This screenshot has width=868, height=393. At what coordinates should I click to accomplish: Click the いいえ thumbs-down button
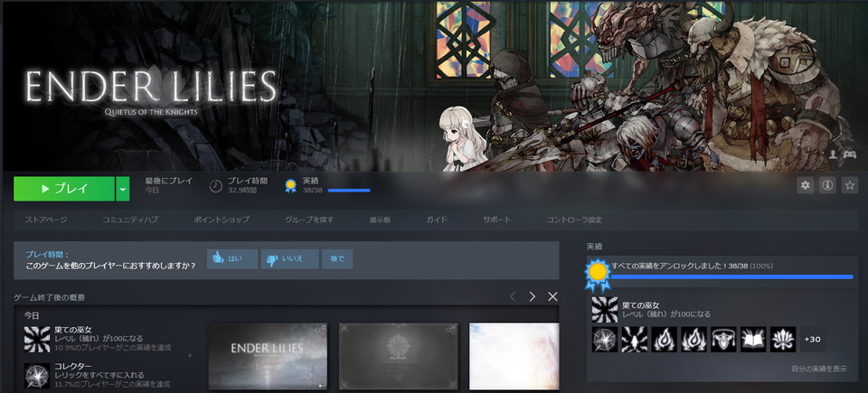point(290,259)
